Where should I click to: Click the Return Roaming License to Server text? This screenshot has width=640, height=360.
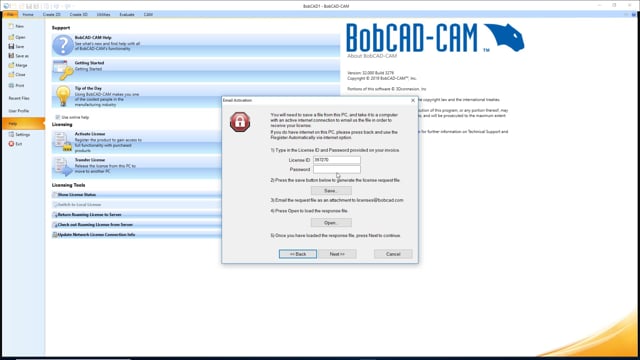pyautogui.click(x=89, y=215)
